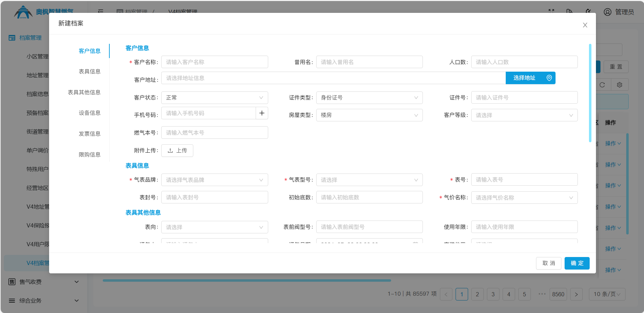Open 小区管理 in the sidebar
The image size is (644, 313).
(37, 56)
